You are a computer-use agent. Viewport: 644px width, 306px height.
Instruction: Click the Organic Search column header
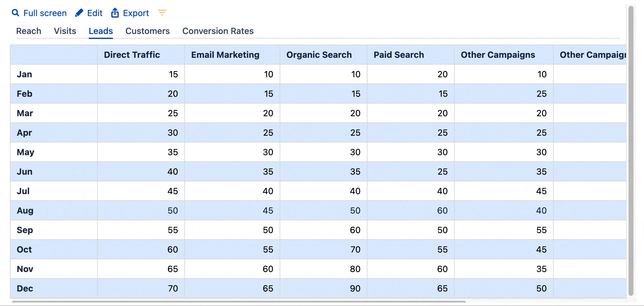[x=319, y=55]
